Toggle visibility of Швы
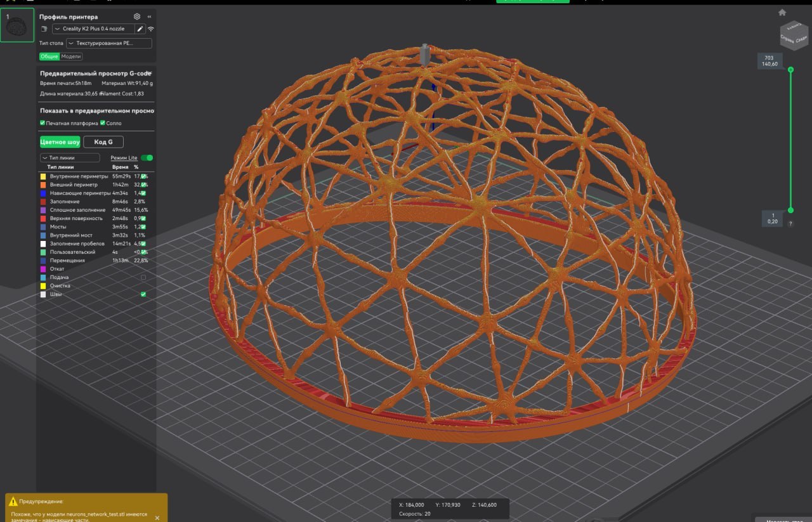 point(143,294)
